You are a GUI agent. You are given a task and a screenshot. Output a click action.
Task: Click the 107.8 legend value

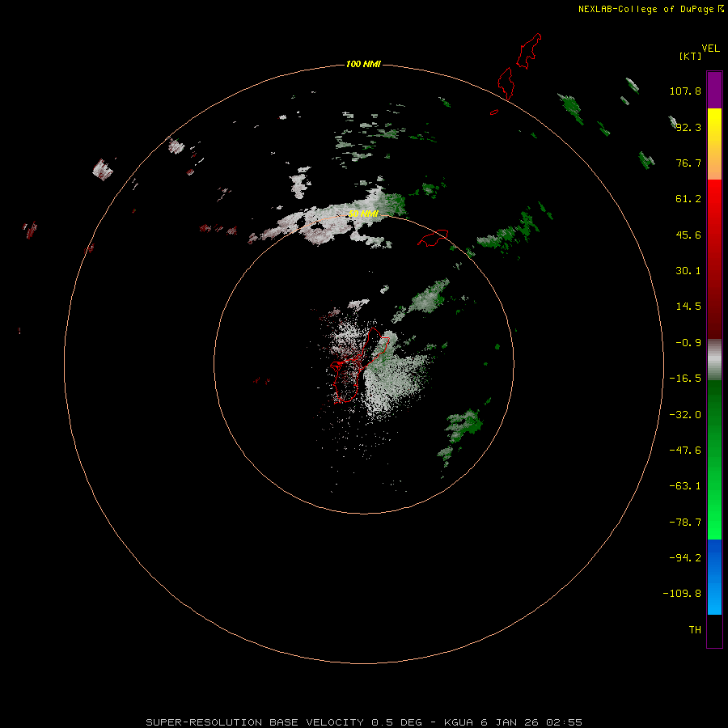[685, 91]
